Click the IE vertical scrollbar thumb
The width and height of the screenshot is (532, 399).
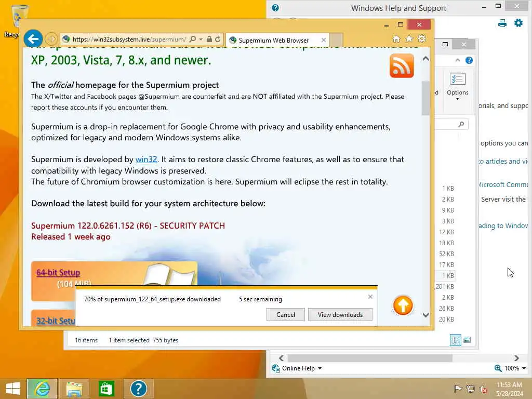pyautogui.click(x=425, y=98)
